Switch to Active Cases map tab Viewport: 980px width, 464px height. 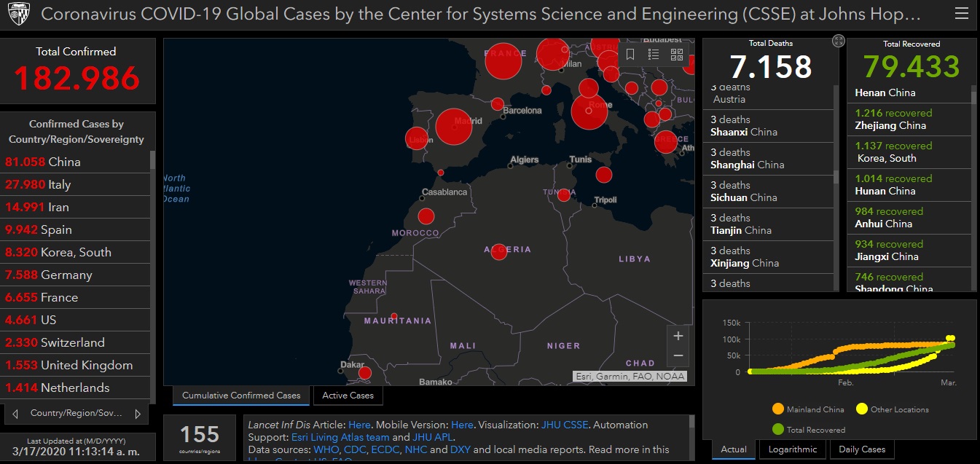(348, 396)
